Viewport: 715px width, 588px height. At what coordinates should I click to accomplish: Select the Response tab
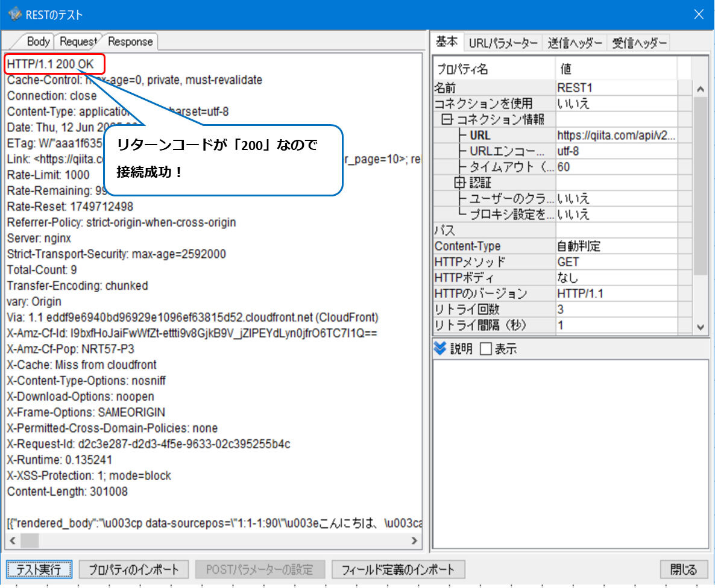129,42
